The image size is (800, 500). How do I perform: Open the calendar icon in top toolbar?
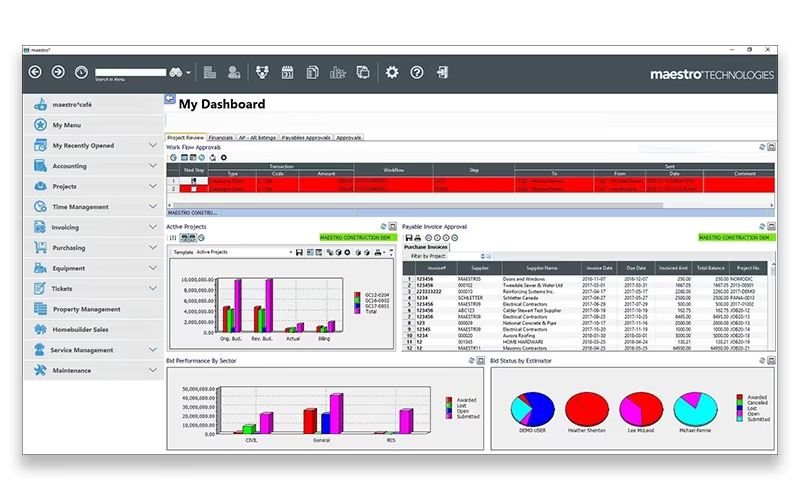tap(287, 72)
